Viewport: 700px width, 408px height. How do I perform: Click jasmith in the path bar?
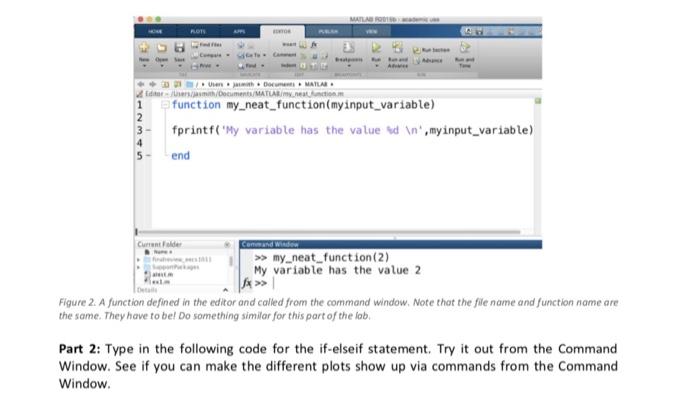pos(243,84)
